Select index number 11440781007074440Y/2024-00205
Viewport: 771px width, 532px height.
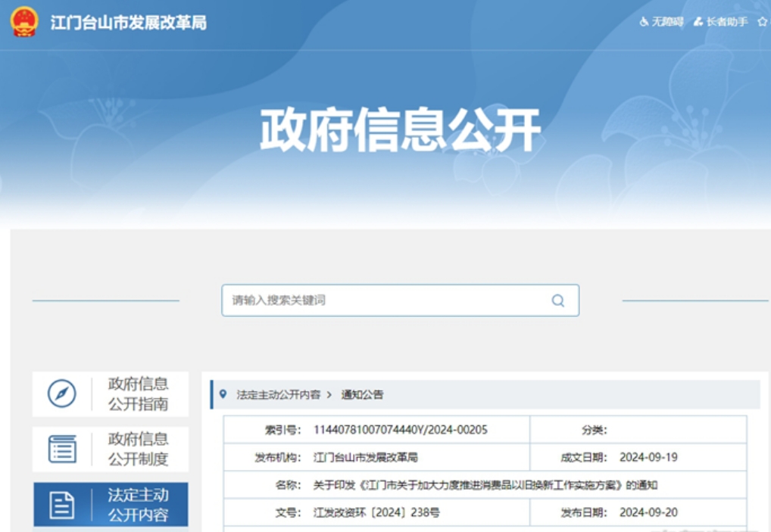[400, 430]
